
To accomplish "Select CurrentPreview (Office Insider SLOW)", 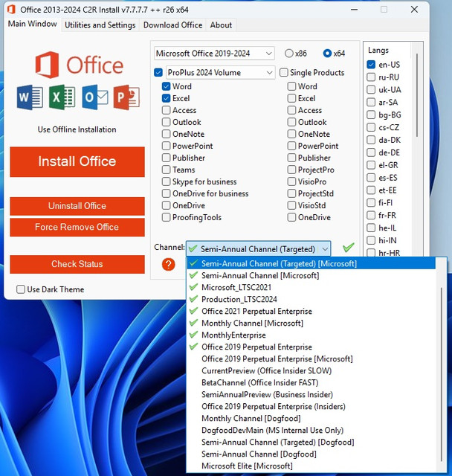I will coord(311,370).
